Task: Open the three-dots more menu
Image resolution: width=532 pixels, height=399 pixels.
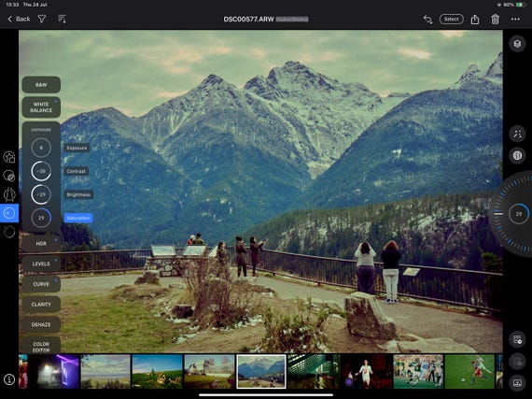Action: pos(515,20)
